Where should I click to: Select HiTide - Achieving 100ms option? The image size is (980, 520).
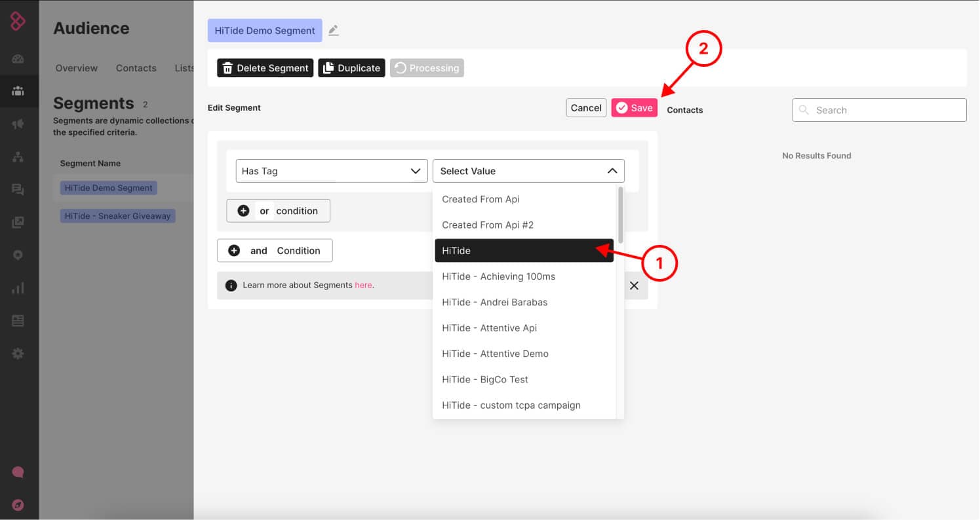(x=524, y=276)
